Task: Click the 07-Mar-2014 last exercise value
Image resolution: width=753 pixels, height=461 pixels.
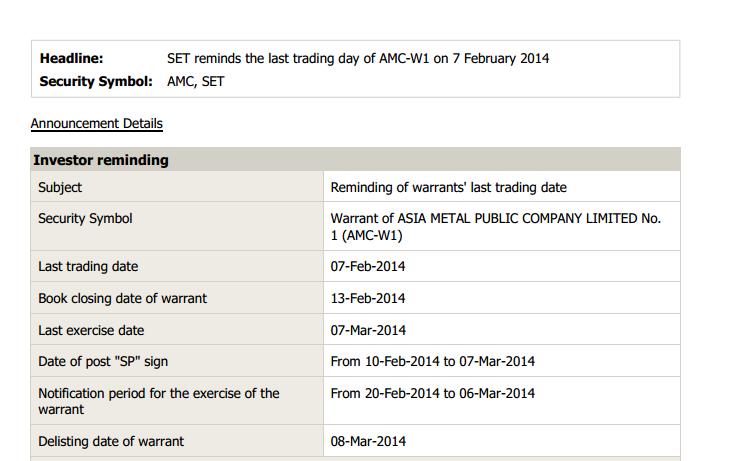Action: pos(368,330)
